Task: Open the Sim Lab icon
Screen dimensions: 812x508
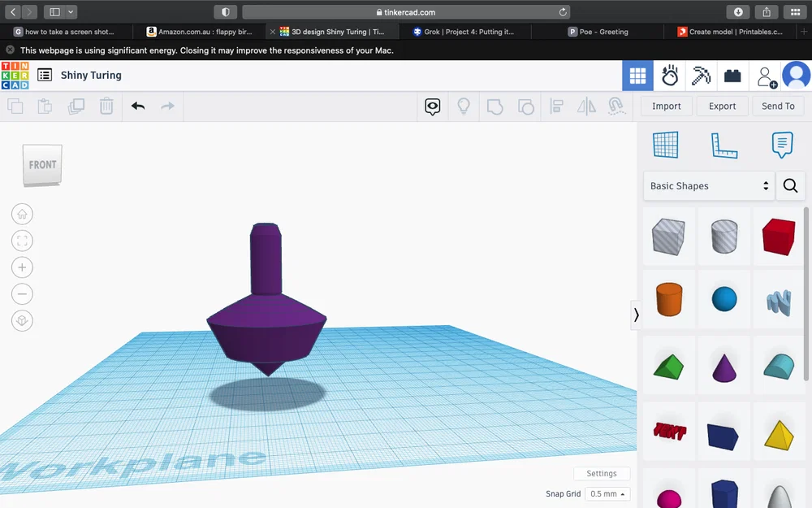Action: [x=670, y=76]
